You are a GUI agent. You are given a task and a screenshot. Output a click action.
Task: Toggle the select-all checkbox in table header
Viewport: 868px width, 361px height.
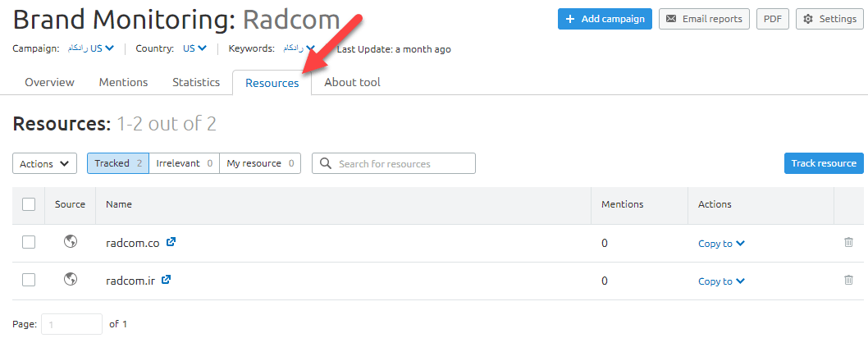click(29, 204)
